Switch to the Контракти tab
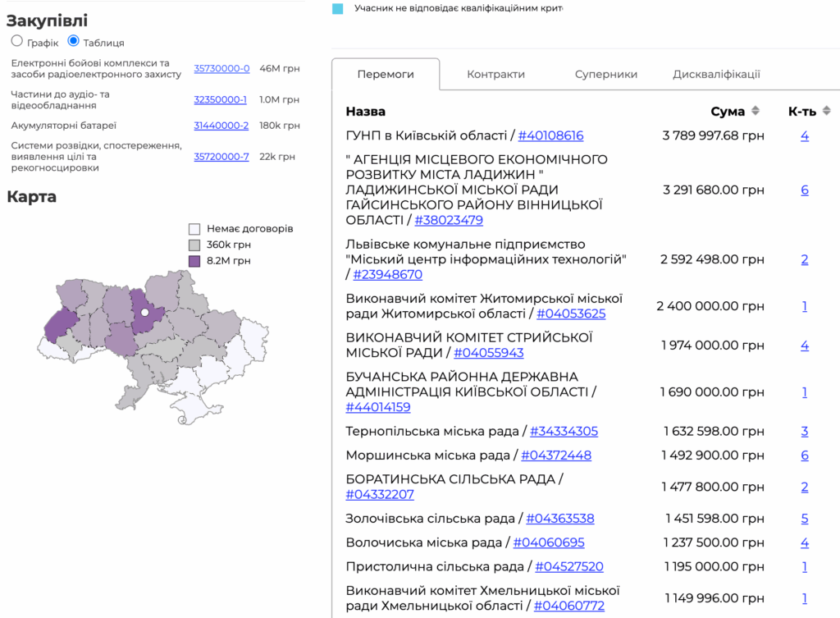Image resolution: width=840 pixels, height=618 pixels. point(495,74)
